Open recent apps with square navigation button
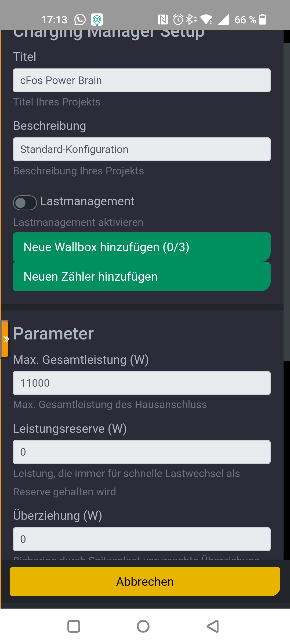 click(74, 626)
